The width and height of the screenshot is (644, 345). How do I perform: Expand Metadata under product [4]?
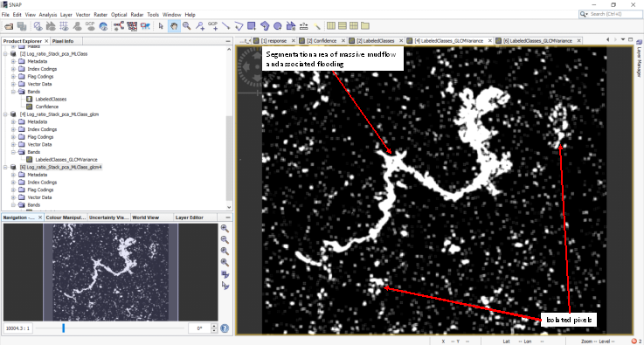click(x=14, y=122)
